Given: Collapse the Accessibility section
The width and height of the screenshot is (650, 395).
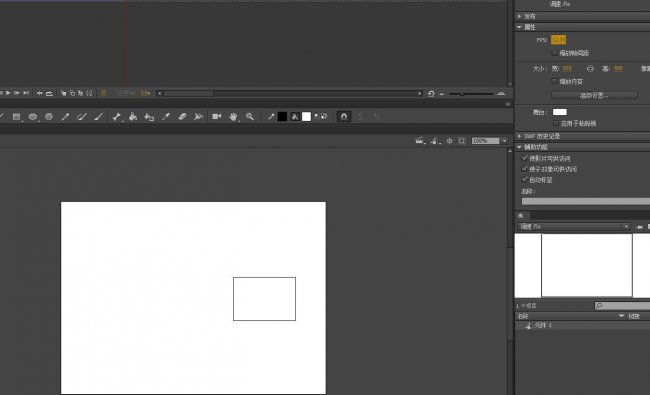Looking at the screenshot, I should coord(519,147).
